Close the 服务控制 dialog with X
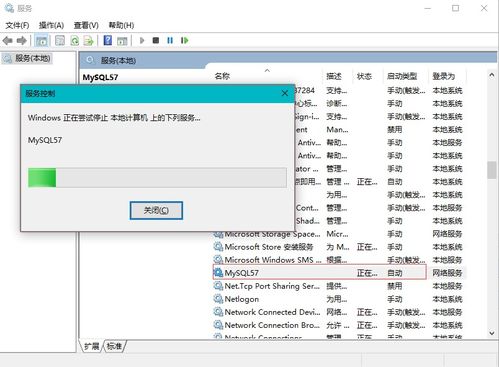499x367 pixels. pyautogui.click(x=285, y=93)
